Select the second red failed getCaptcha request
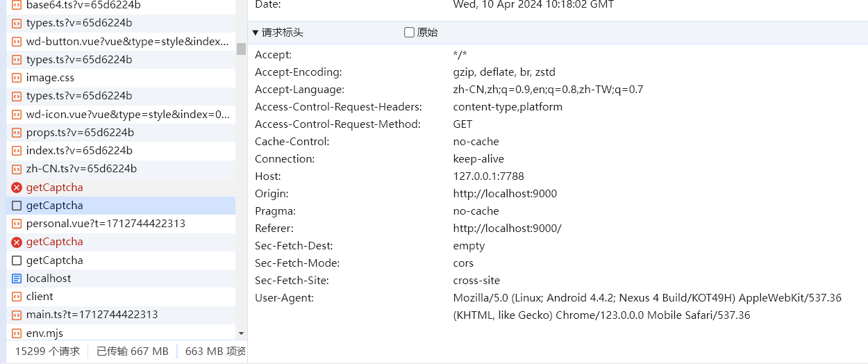Image resolution: width=868 pixels, height=364 pixels. click(54, 242)
